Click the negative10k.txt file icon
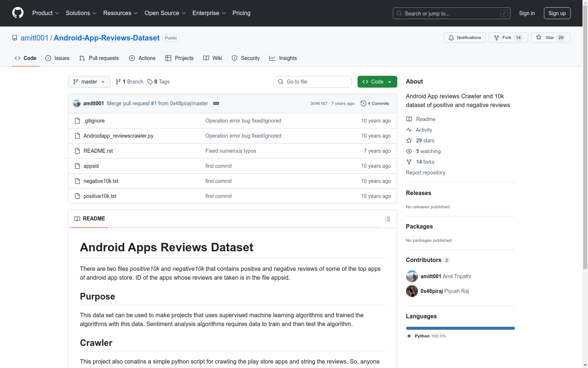This screenshot has height=368, width=588. (77, 181)
